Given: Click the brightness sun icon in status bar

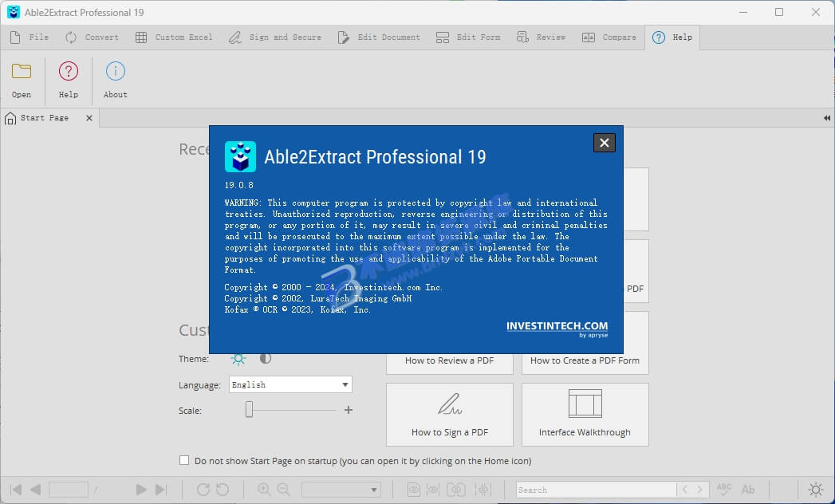Looking at the screenshot, I should [x=816, y=490].
